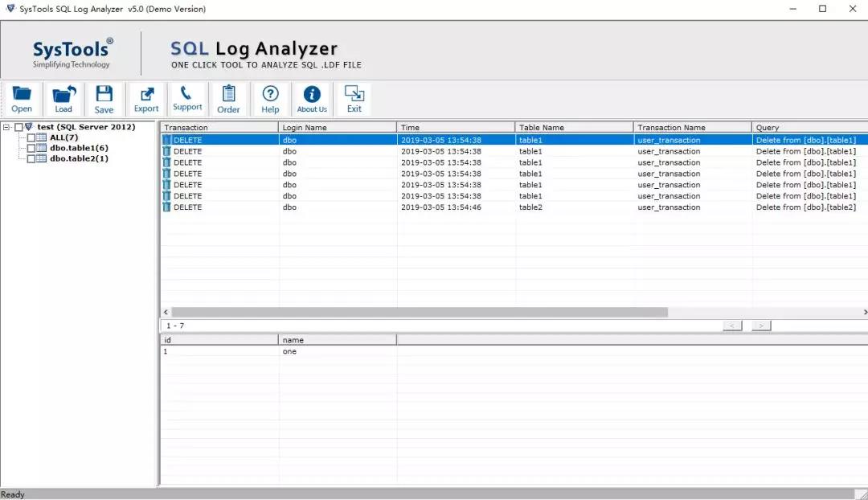Image resolution: width=868 pixels, height=500 pixels.
Task: Sort by the Query column header
Action: pyautogui.click(x=810, y=127)
